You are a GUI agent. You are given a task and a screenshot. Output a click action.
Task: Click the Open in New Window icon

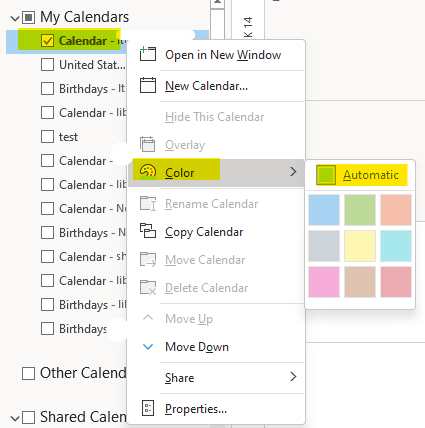[x=148, y=54]
